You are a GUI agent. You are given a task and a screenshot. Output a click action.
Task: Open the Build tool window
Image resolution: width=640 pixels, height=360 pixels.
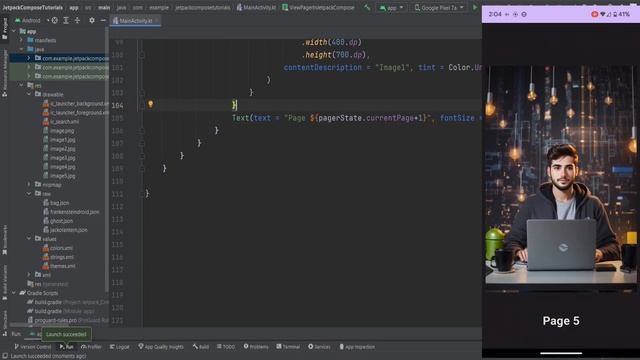click(x=201, y=347)
